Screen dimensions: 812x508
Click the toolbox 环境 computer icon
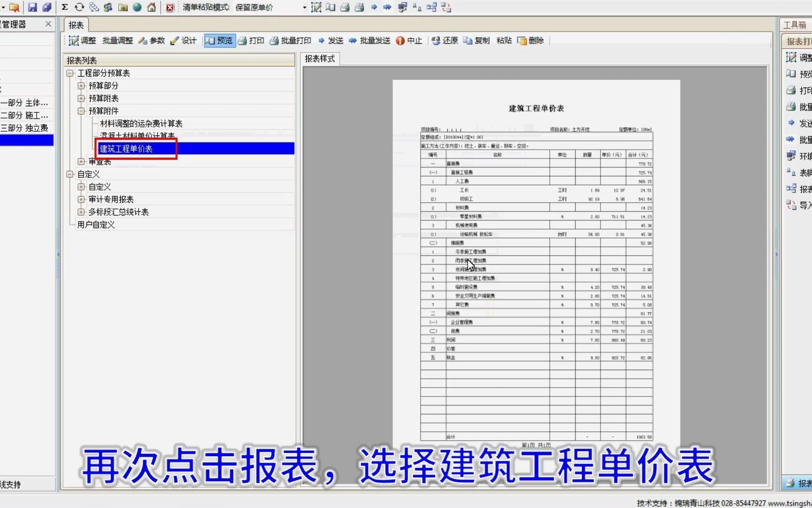point(791,156)
